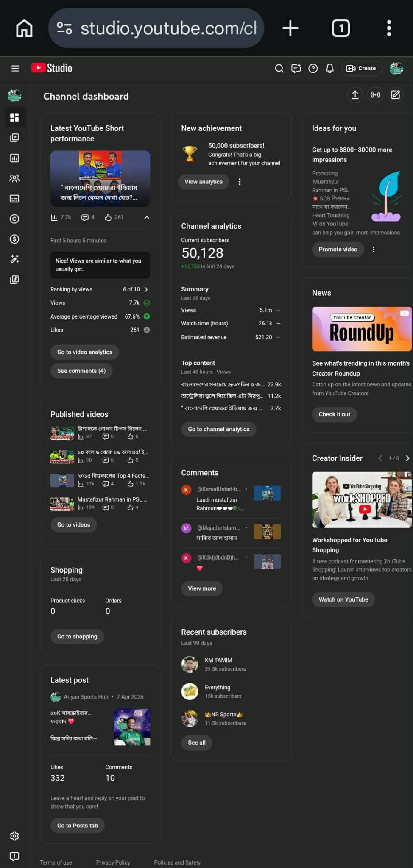Open latest post image thumbnail
This screenshot has width=413, height=868.
pyautogui.click(x=132, y=727)
